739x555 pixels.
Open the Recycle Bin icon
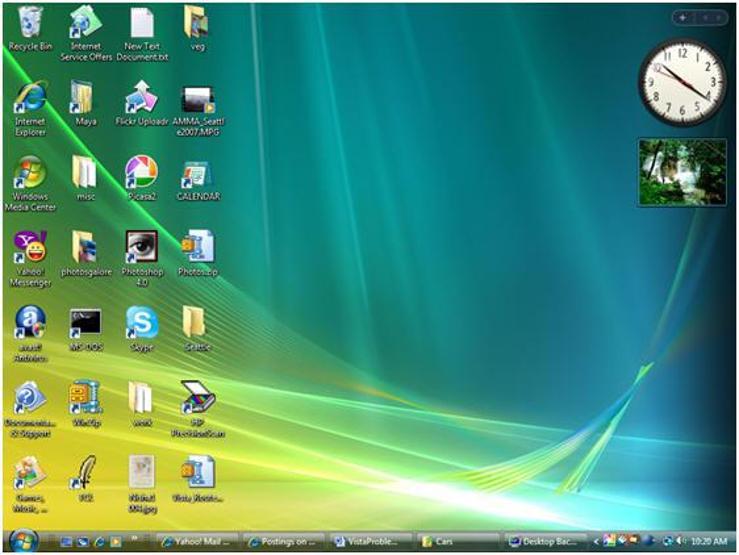(30, 22)
